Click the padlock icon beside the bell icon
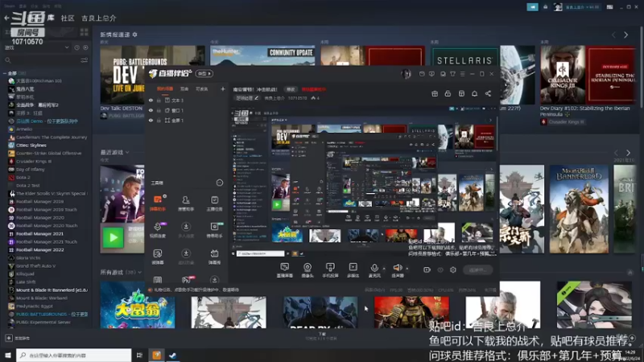The width and height of the screenshot is (644, 362). point(448,93)
